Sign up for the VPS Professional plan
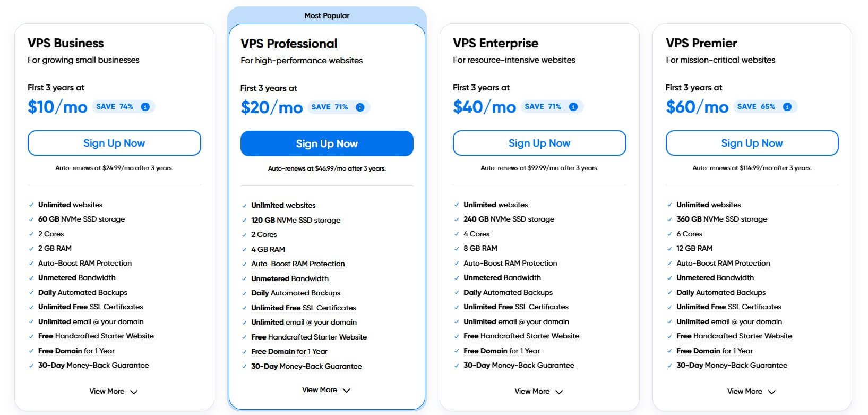The image size is (868, 415). click(x=326, y=143)
